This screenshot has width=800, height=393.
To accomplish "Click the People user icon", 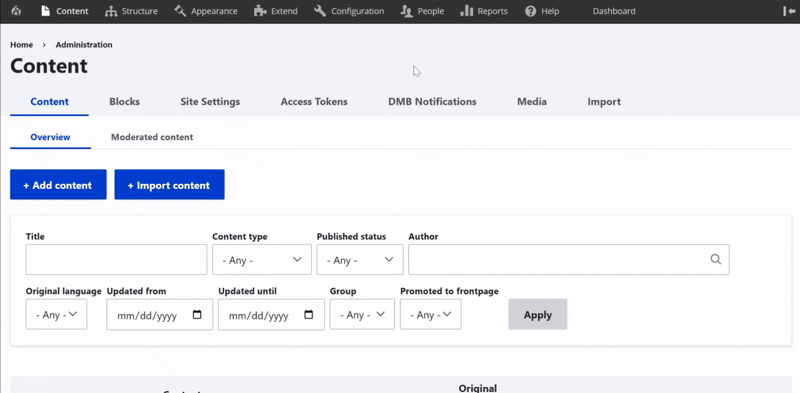I will pyautogui.click(x=407, y=11).
